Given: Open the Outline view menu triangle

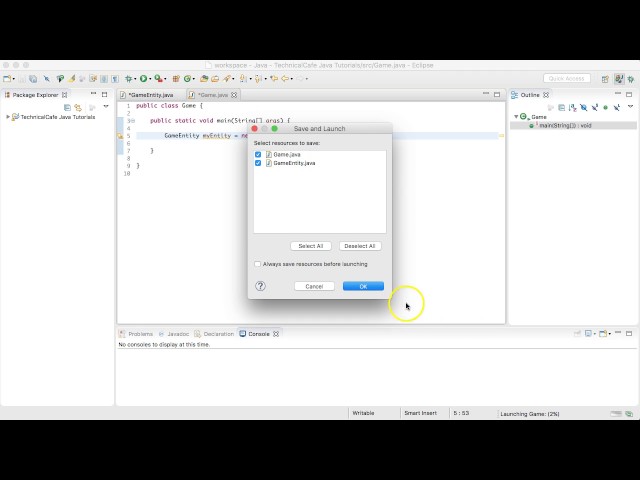Looking at the screenshot, I should pyautogui.click(x=630, y=107).
